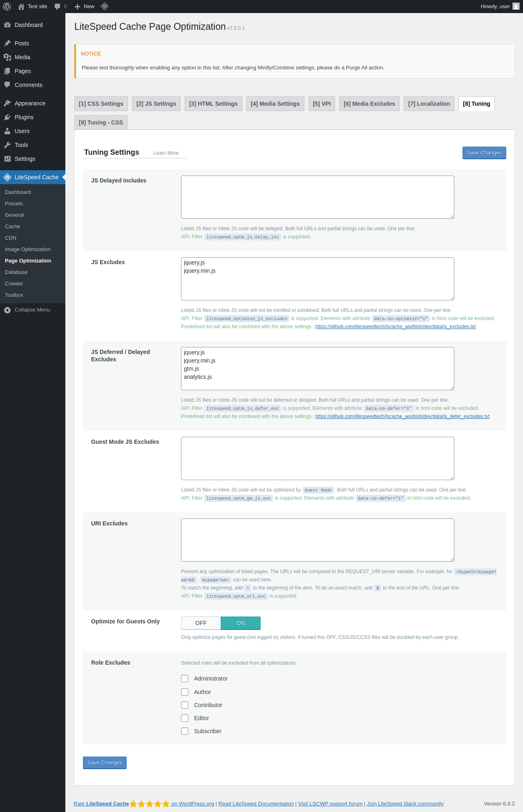The image size is (523, 812).
Task: Open the [3] HTML Settings tab
Action: (x=213, y=104)
